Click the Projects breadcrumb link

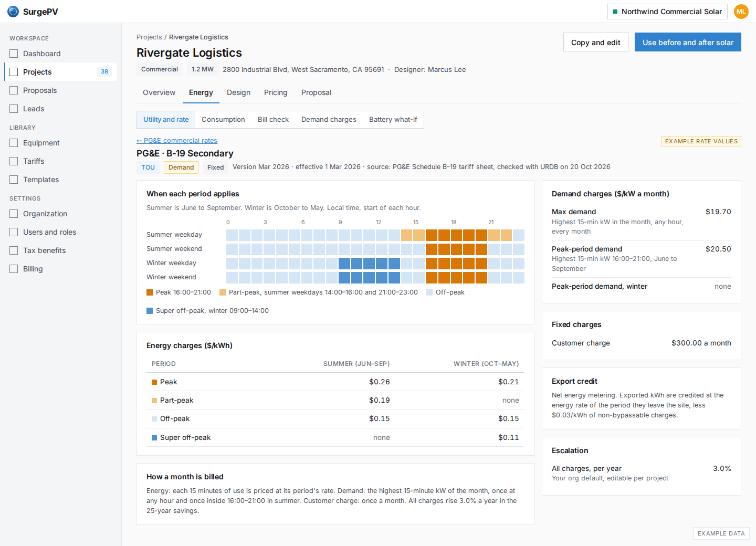click(149, 37)
